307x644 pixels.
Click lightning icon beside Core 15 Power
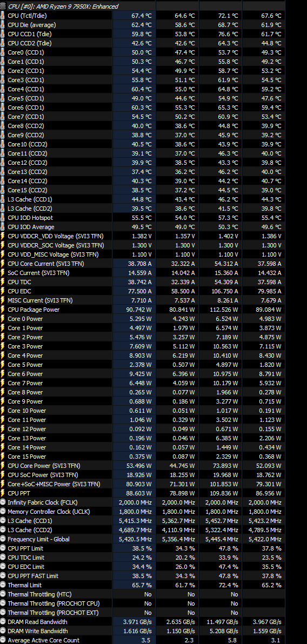coord(3,457)
